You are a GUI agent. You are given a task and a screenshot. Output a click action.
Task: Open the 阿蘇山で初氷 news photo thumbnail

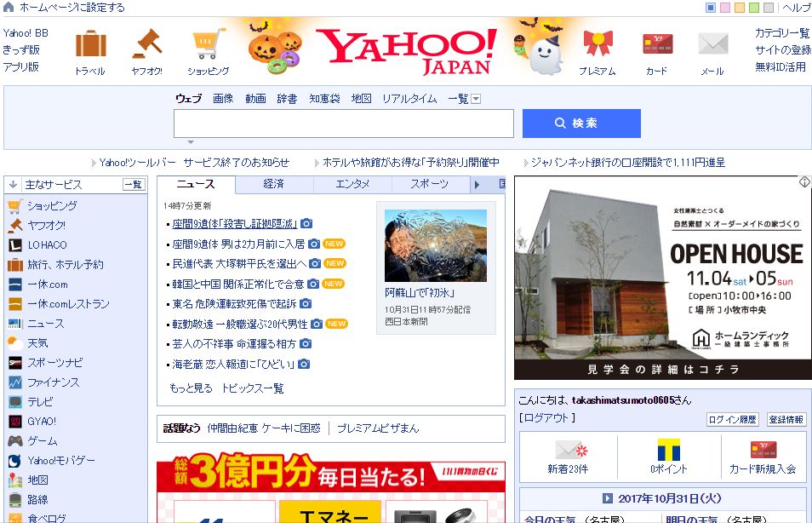[436, 245]
